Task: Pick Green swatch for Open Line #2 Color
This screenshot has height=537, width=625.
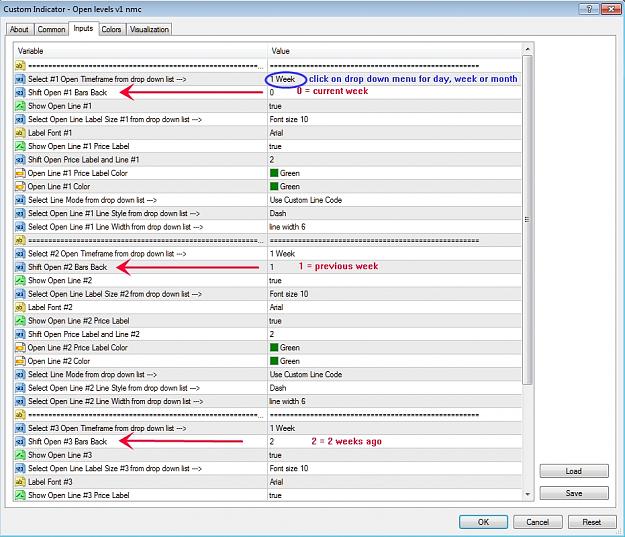Action: pyautogui.click(x=274, y=361)
